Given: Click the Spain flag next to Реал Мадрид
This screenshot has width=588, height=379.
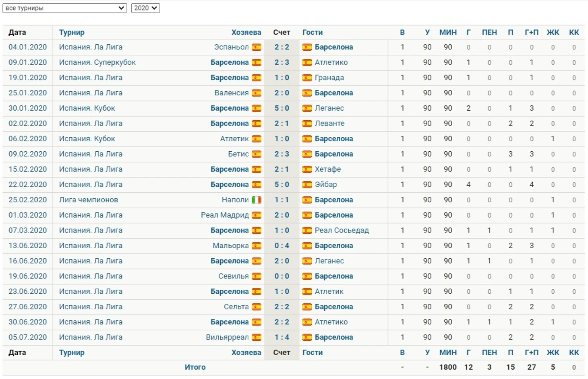Looking at the screenshot, I should tap(257, 215).
